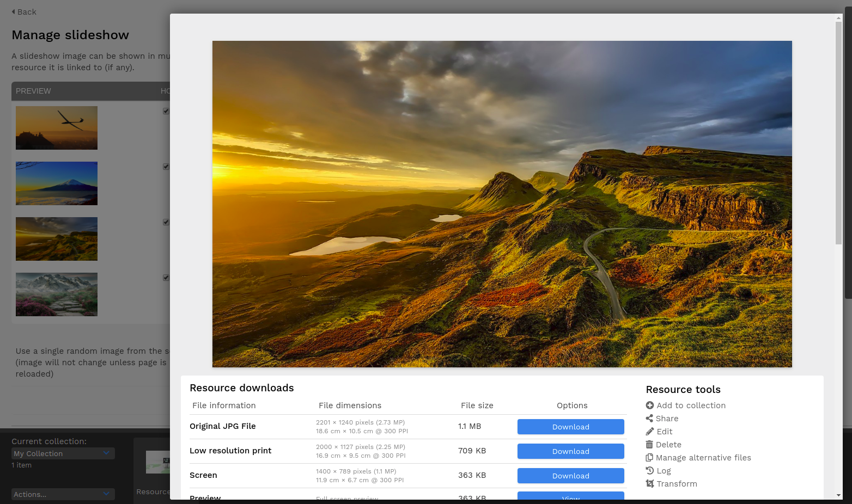This screenshot has width=852, height=504.
Task: Click the Delete trash icon
Action: pyautogui.click(x=649, y=445)
